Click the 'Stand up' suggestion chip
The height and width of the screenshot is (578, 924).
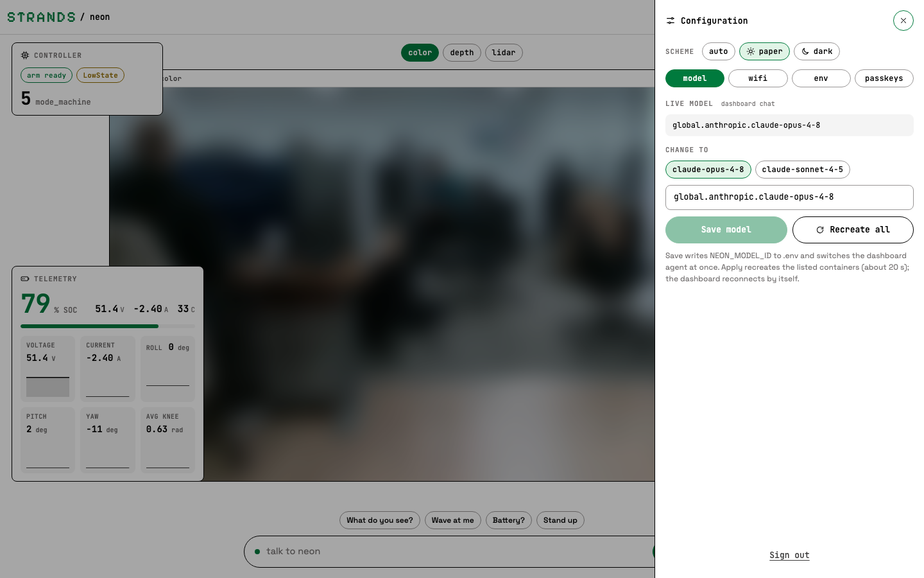(x=560, y=520)
